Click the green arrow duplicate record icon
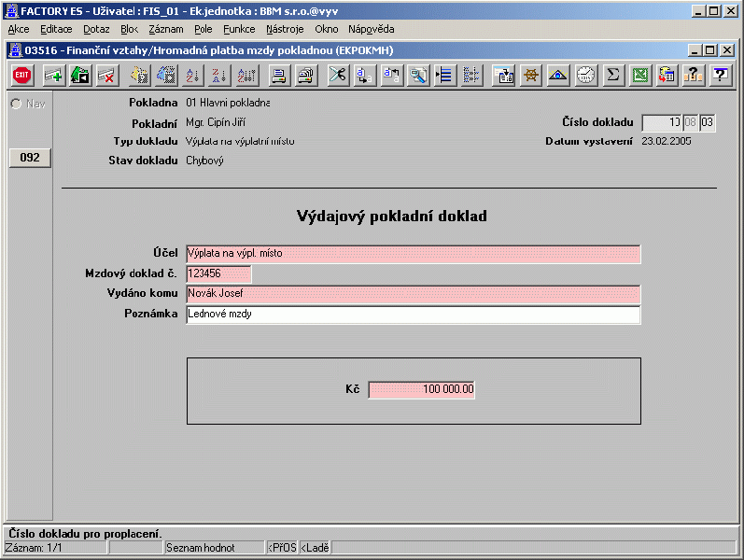The width and height of the screenshot is (744, 560). (x=80, y=75)
